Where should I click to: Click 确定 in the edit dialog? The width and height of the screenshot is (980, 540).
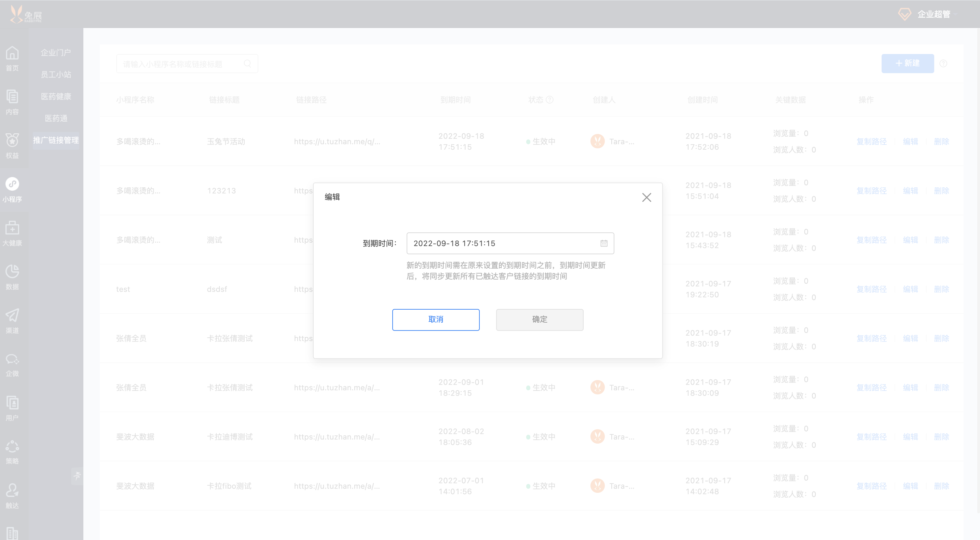click(540, 320)
